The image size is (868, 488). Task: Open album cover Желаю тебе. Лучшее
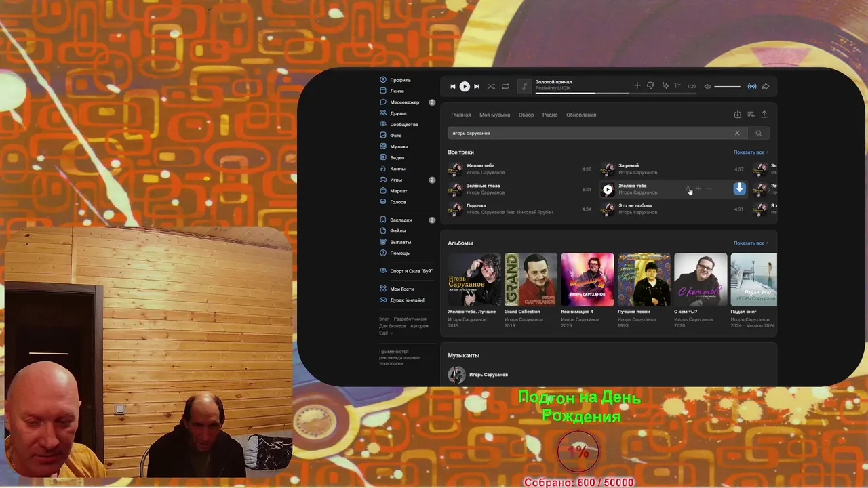tap(474, 280)
